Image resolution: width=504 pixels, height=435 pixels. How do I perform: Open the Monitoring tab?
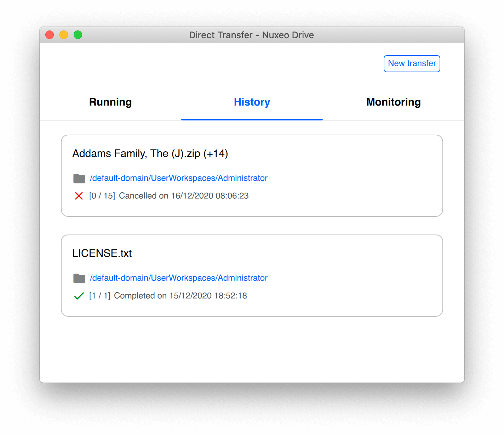[394, 102]
